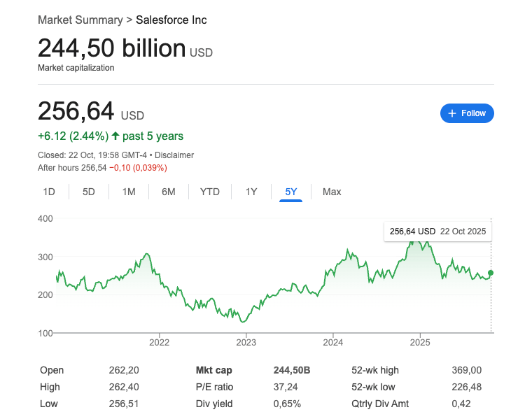Show Max time range chart

332,192
